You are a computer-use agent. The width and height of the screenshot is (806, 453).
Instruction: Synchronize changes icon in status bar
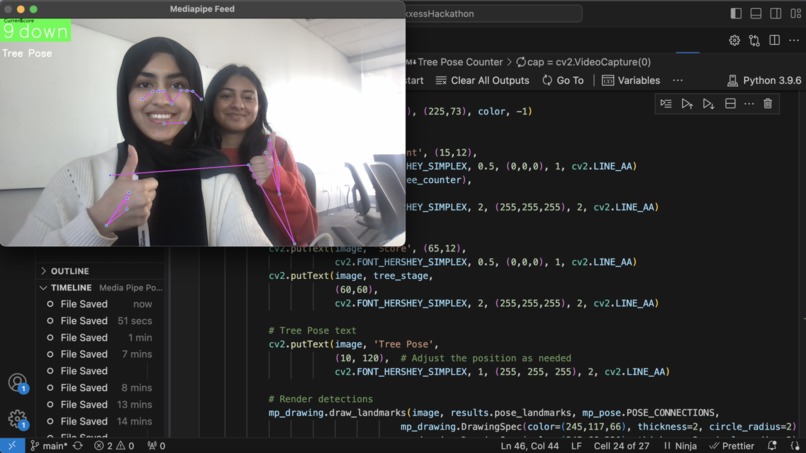[x=78, y=446]
